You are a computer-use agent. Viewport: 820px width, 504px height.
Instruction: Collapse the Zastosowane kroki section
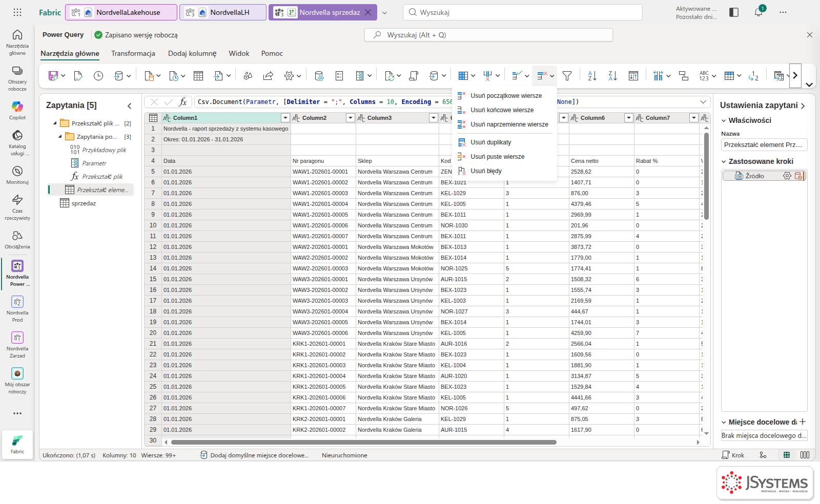pyautogui.click(x=724, y=161)
